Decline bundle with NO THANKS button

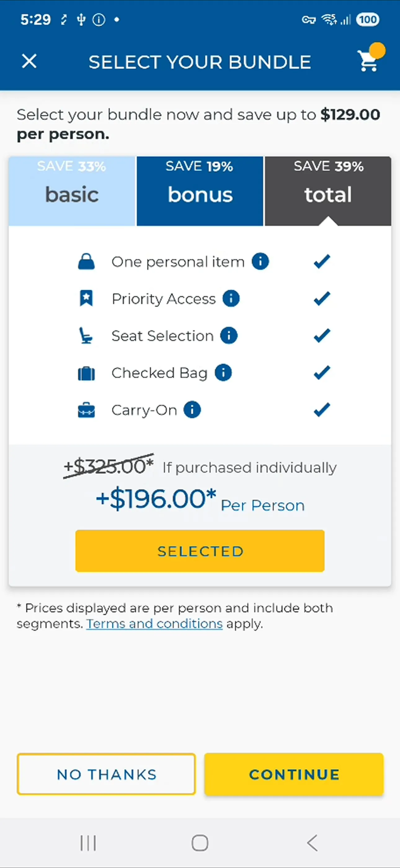click(x=106, y=774)
